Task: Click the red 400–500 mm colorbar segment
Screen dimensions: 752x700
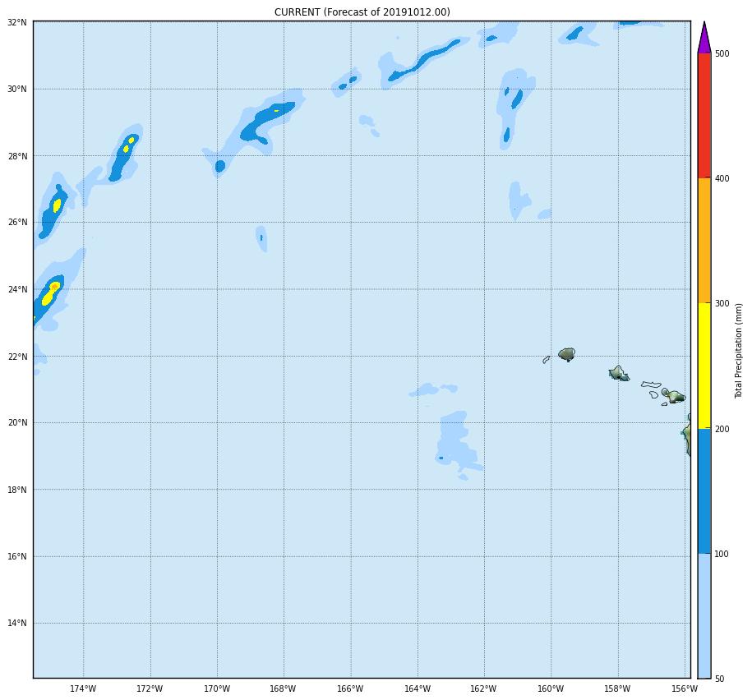Action: [704, 116]
